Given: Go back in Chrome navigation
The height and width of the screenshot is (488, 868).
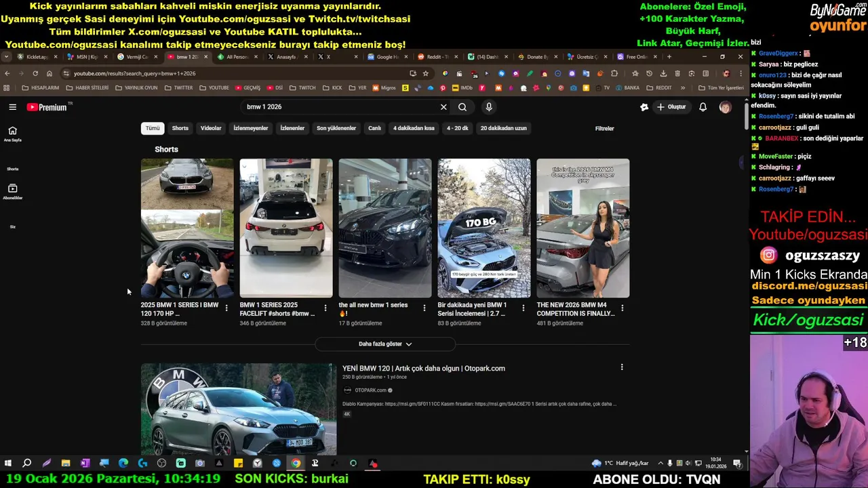Looking at the screenshot, I should click(x=7, y=73).
